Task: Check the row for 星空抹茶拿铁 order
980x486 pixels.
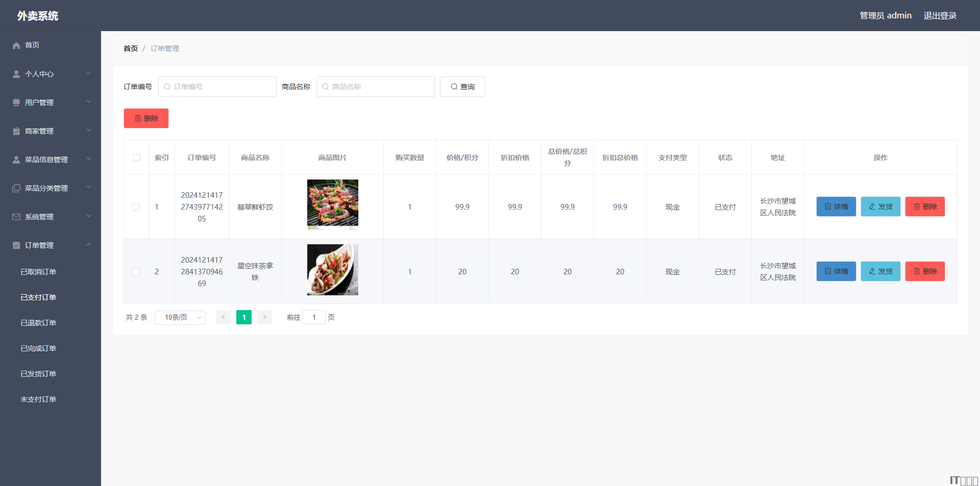Action: point(136,272)
